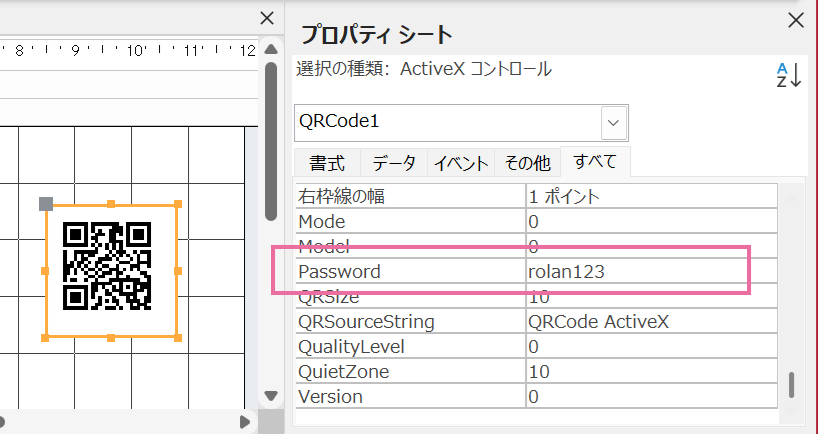Click the form vertical scrollbar thumb

(271, 141)
